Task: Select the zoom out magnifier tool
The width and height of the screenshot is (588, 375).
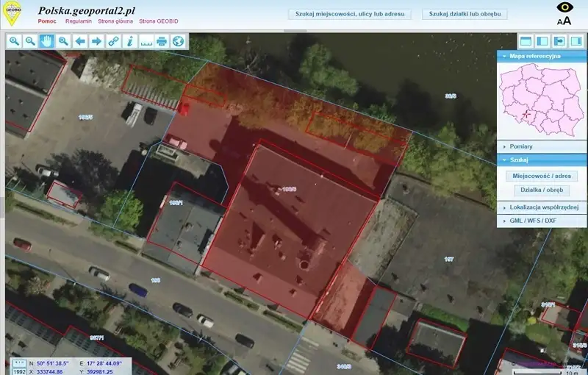Action: coord(30,41)
